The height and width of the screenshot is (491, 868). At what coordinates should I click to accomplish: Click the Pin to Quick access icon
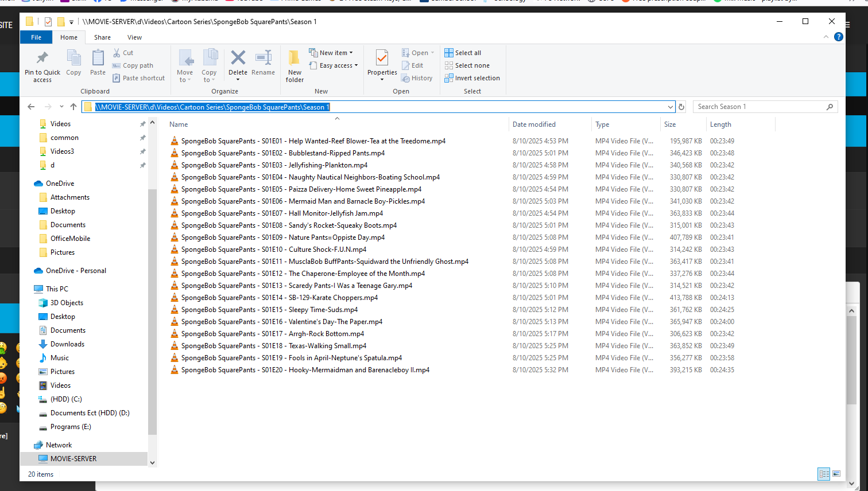[42, 58]
